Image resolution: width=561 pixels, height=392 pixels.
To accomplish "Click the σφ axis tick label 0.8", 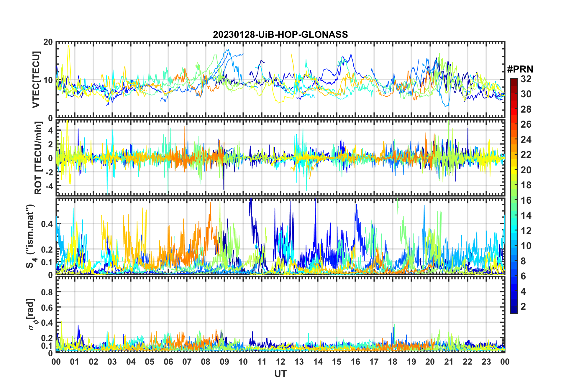I will [47, 292].
